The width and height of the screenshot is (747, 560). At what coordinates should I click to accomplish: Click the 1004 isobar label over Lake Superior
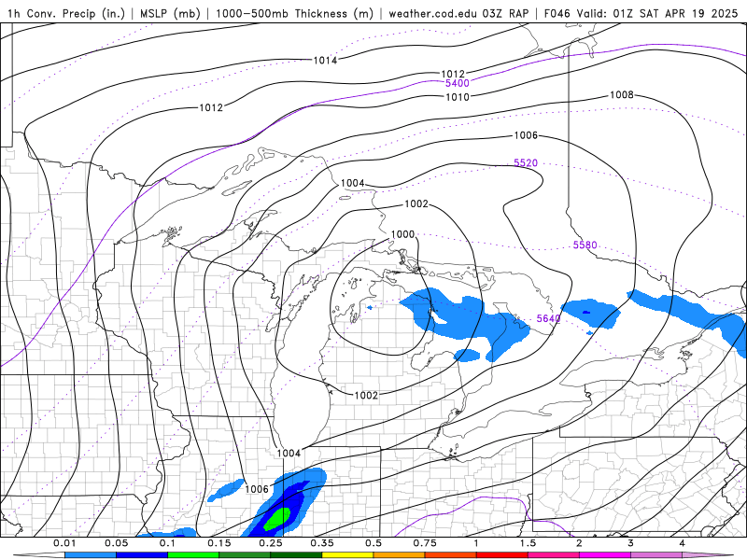(x=353, y=183)
